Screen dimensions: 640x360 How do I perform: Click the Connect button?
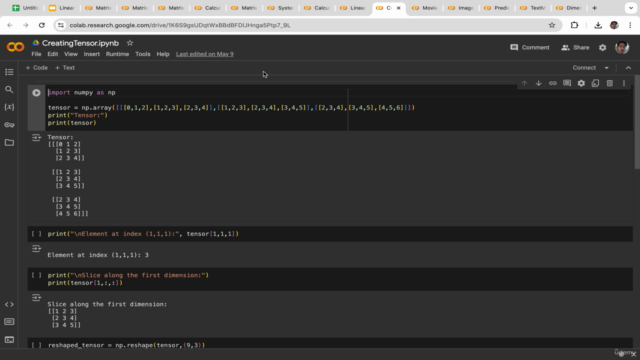coord(584,68)
